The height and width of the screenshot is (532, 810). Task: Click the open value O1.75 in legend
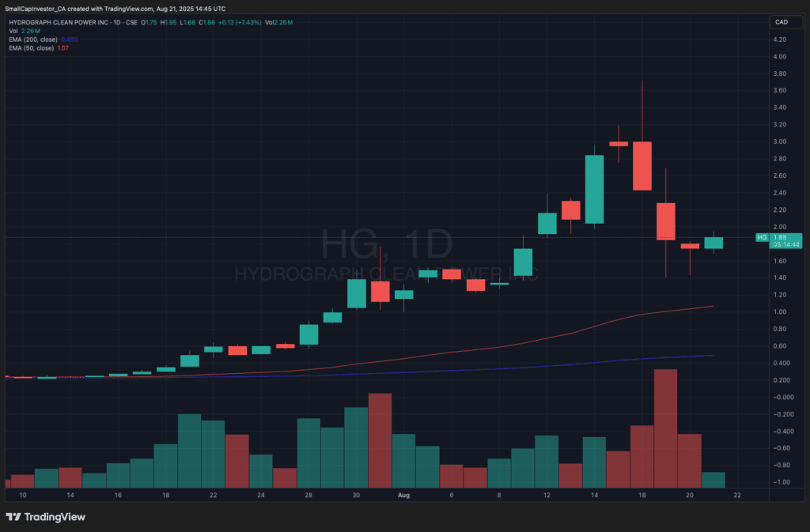tap(149, 22)
